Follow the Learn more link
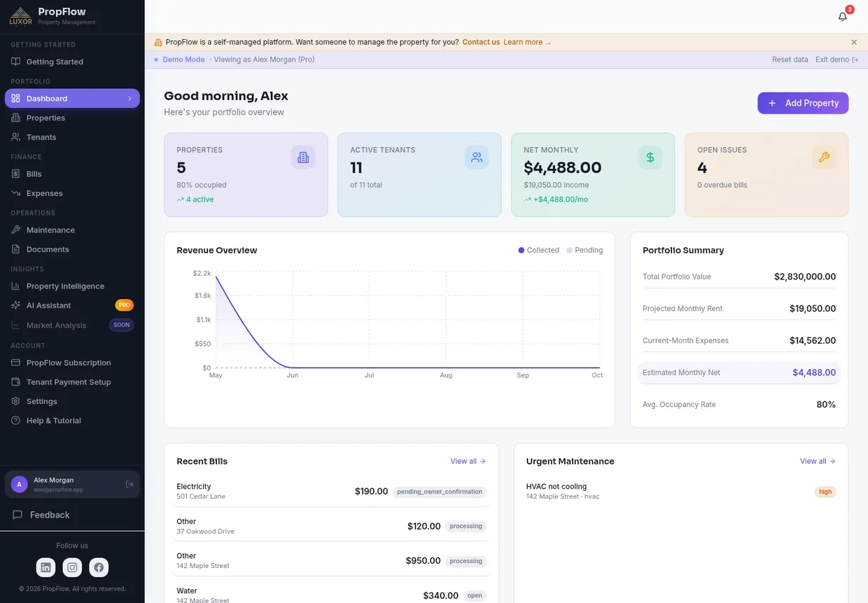Viewport: 868px width, 603px height. click(527, 42)
